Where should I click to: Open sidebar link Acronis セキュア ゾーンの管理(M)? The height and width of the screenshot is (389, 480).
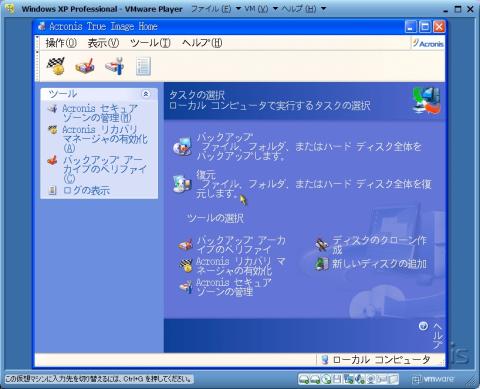tap(100, 113)
